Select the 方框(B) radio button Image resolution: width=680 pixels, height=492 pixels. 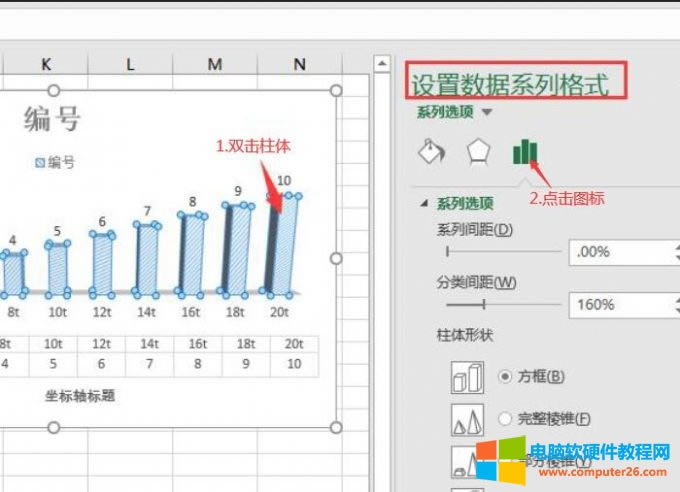[505, 377]
